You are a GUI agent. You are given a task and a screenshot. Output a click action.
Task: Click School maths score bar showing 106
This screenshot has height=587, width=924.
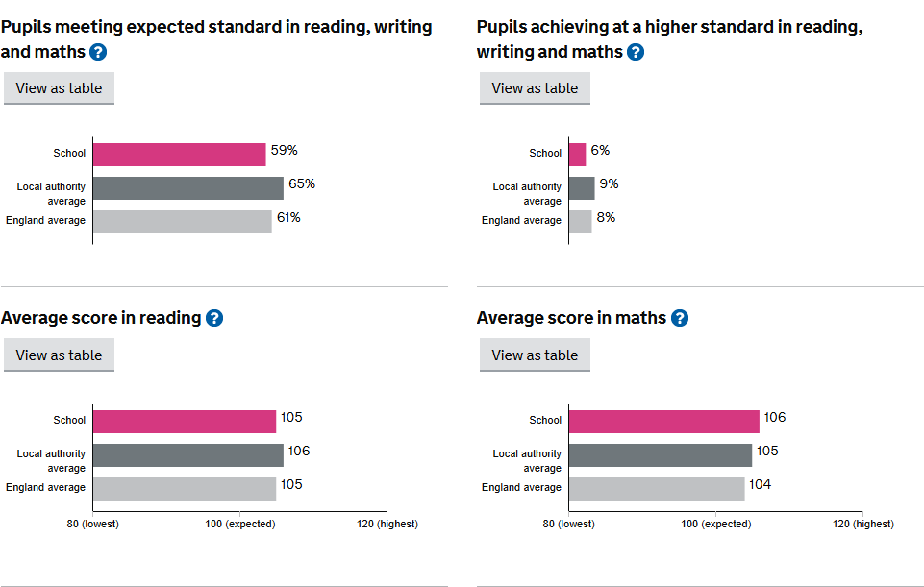point(663,422)
